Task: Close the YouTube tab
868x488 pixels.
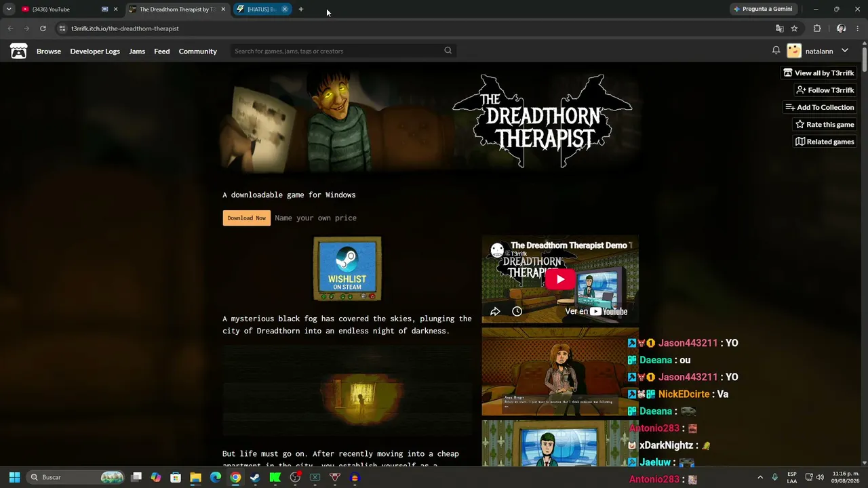Action: coord(115,9)
